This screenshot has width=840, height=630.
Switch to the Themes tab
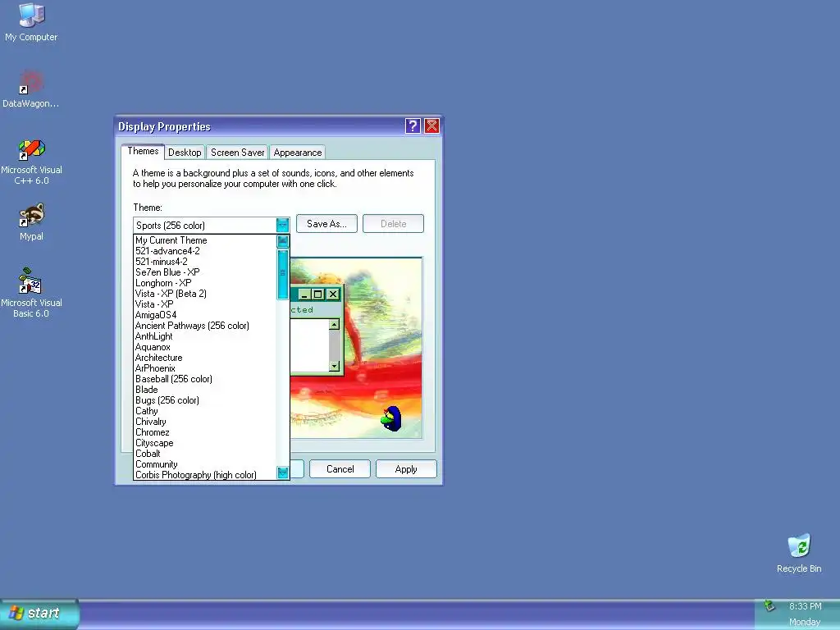click(x=143, y=151)
